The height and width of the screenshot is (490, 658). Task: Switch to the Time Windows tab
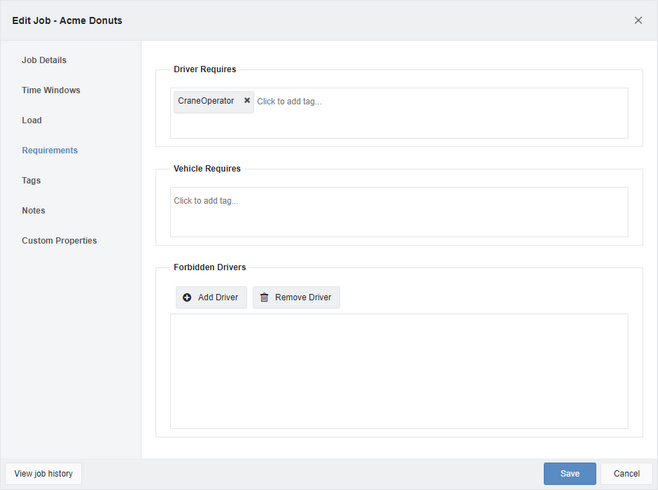click(x=51, y=90)
